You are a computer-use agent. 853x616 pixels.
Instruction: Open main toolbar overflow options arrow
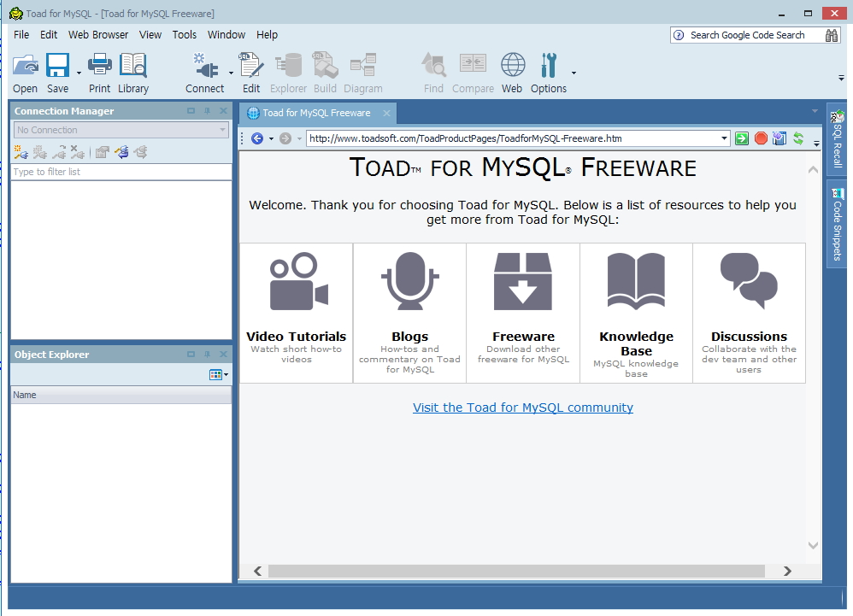coord(841,79)
